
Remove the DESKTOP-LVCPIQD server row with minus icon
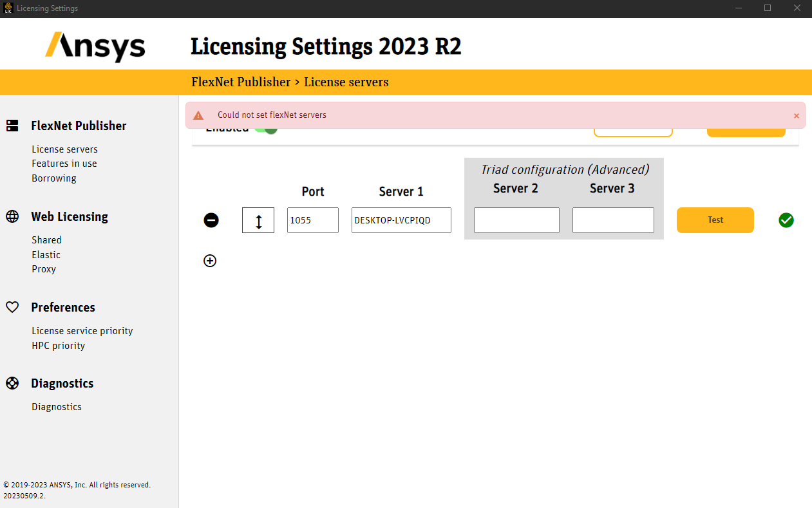click(x=211, y=220)
